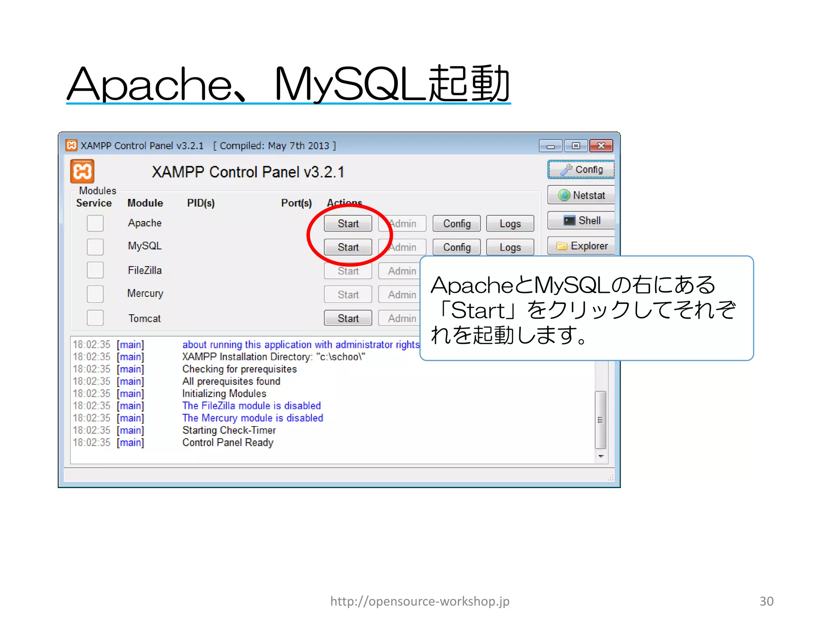Open the top-right Config button with wrench icon
The image size is (840, 630).
pyautogui.click(x=581, y=169)
